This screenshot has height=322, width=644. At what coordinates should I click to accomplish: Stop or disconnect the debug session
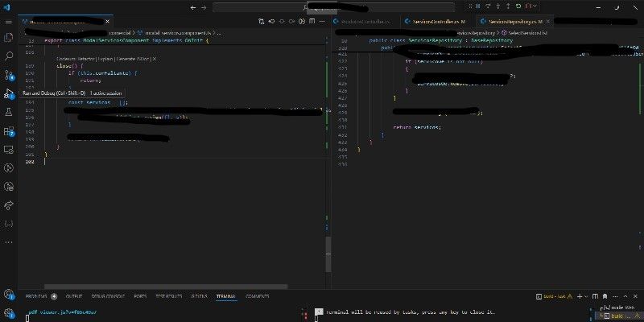528,6
